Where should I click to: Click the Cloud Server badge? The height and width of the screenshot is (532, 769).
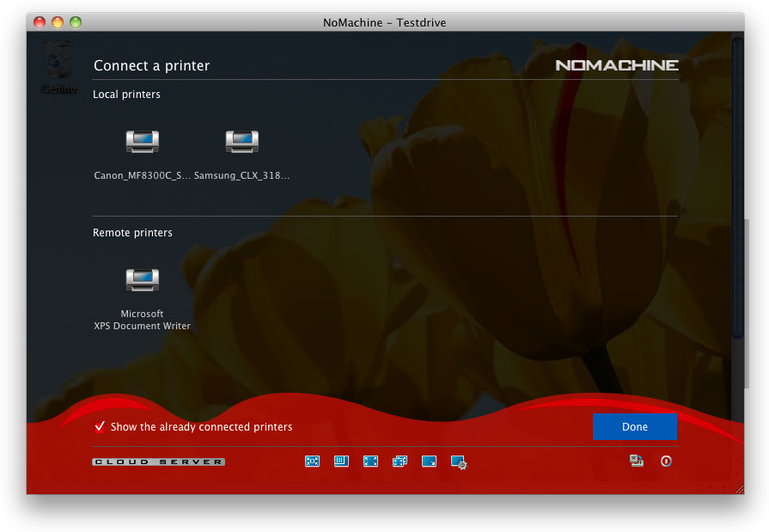pyautogui.click(x=158, y=462)
